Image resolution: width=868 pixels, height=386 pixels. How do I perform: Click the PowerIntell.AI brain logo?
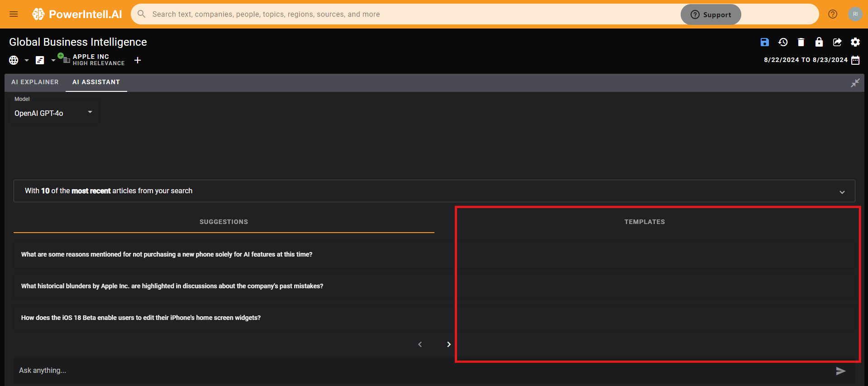(38, 14)
